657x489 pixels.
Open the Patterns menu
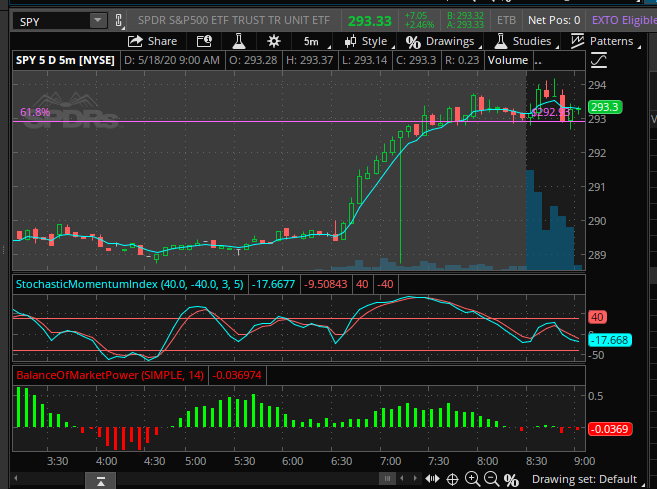tap(606, 41)
